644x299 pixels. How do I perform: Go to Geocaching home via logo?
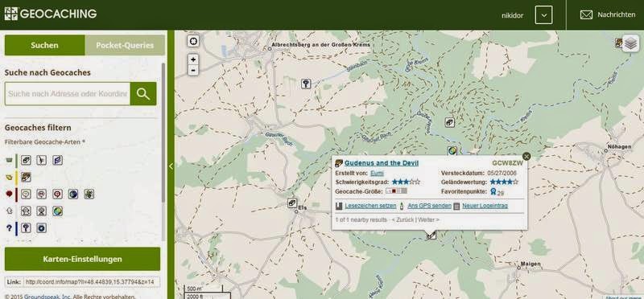51,14
